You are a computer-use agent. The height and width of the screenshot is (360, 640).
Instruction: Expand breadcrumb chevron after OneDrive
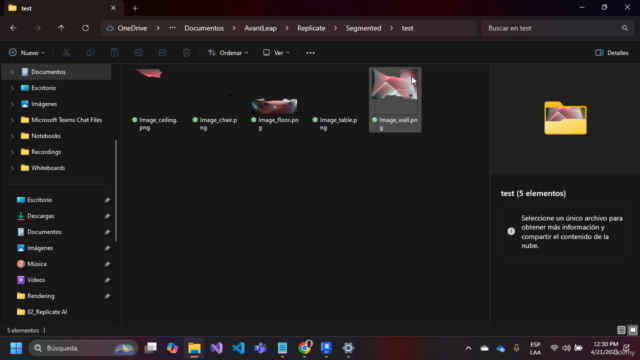click(x=158, y=28)
